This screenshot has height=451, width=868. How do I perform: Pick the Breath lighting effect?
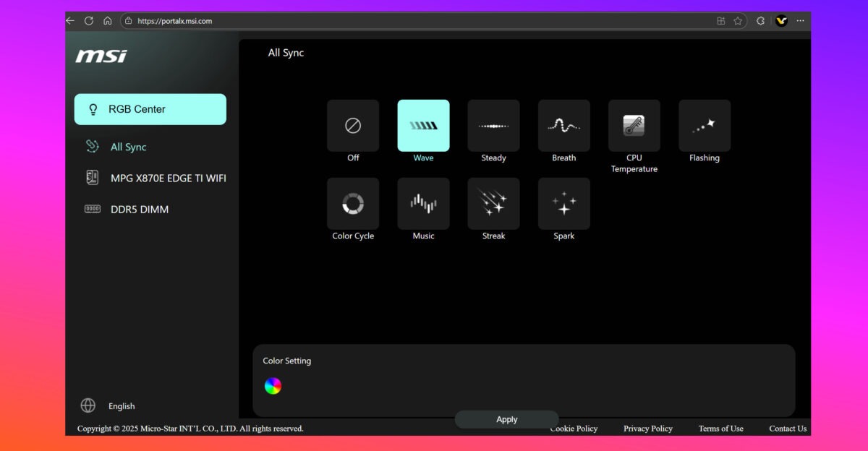(x=563, y=126)
